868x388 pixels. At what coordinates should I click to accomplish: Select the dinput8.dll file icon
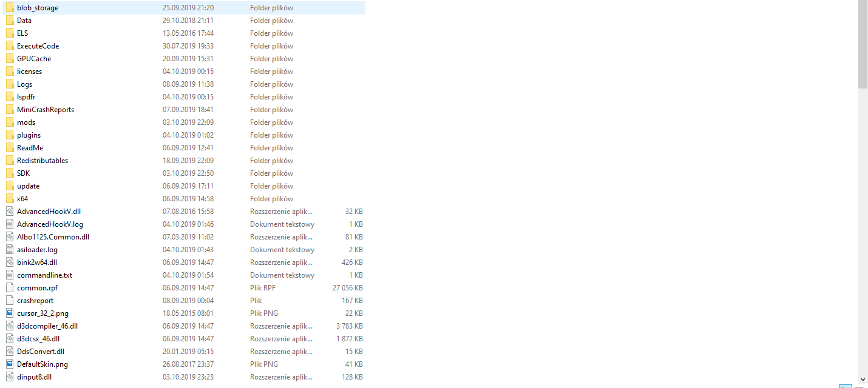(x=10, y=377)
